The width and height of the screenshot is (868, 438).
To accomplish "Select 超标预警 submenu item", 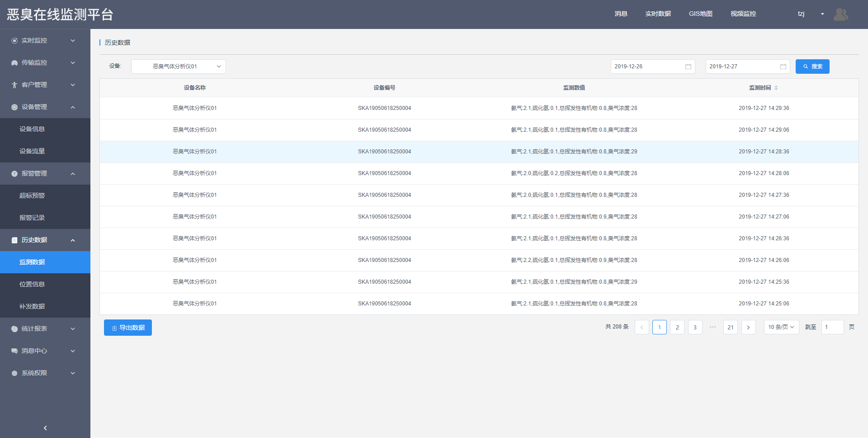I will (x=45, y=196).
